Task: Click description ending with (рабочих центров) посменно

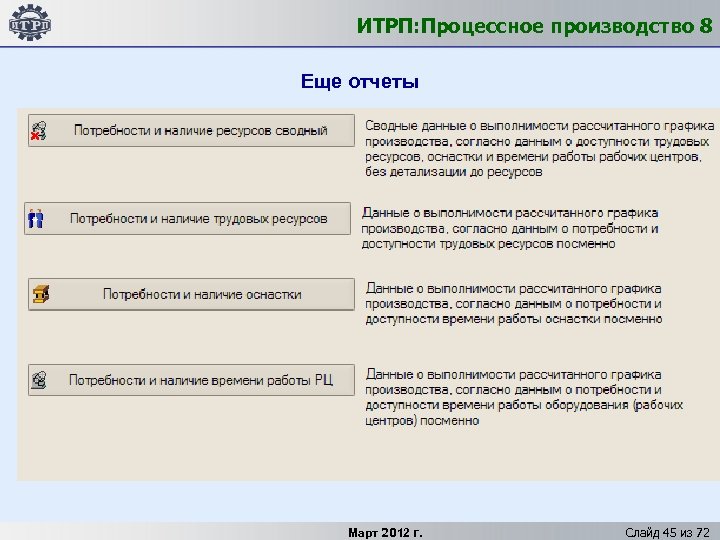Action: [524, 397]
